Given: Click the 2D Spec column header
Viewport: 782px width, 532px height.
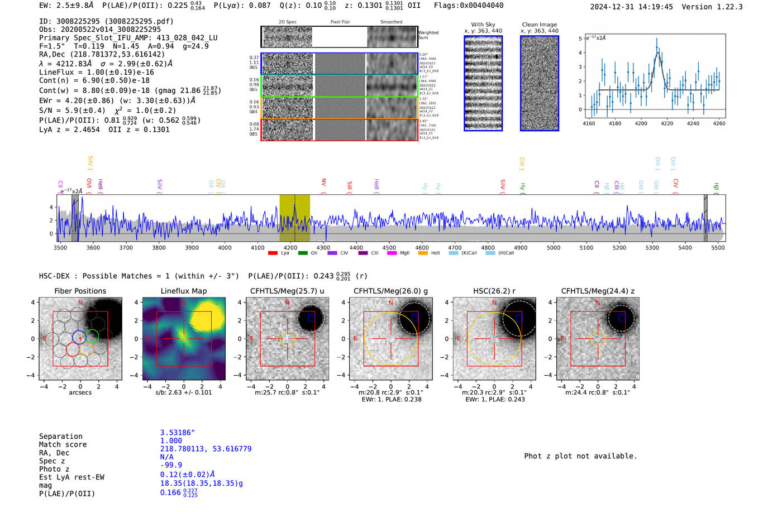Looking at the screenshot, I should 288,22.
